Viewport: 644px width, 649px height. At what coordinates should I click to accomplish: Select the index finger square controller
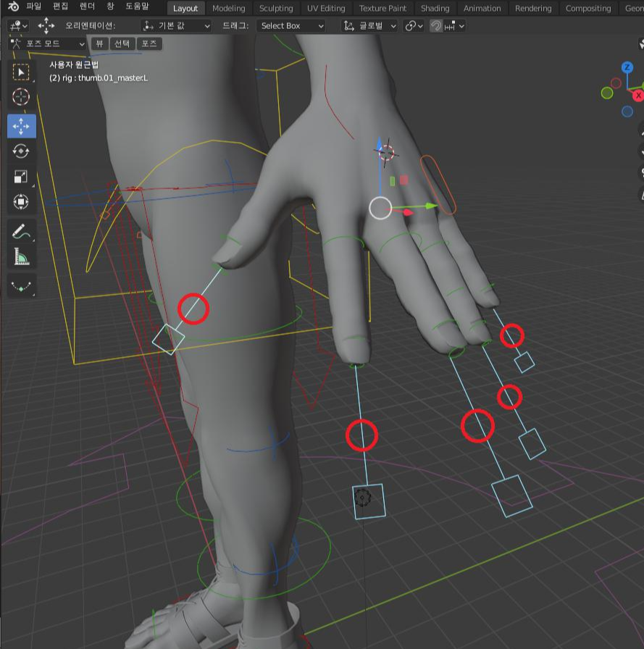(369, 501)
